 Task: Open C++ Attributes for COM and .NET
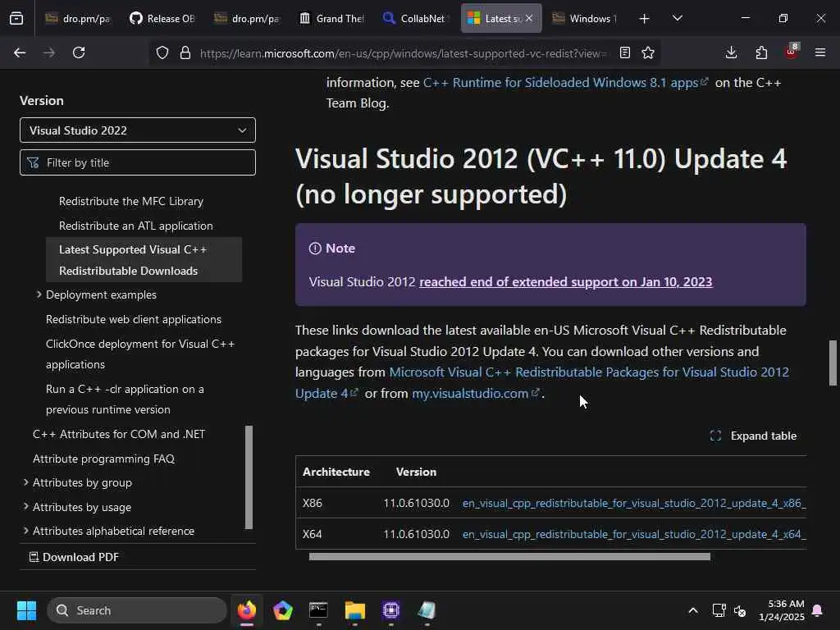point(119,434)
